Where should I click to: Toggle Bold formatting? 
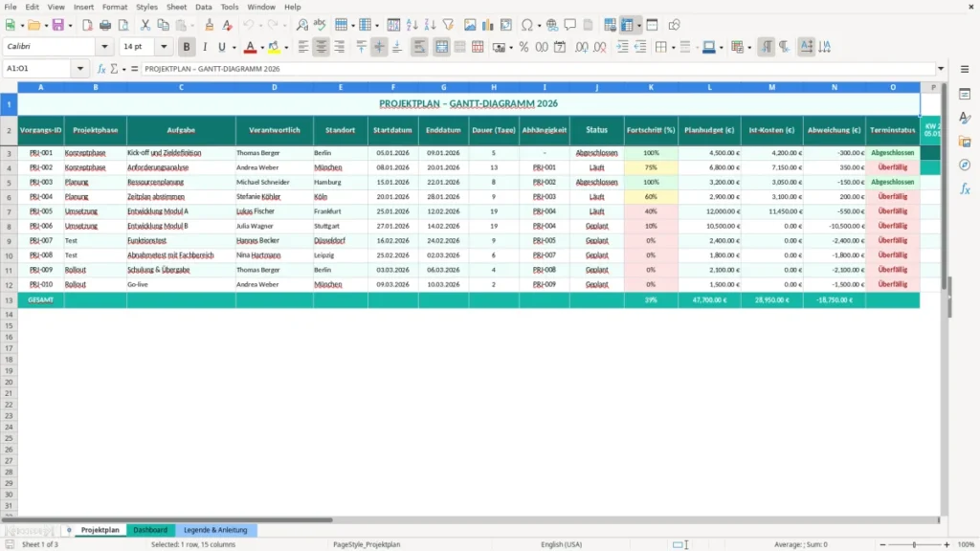click(x=187, y=47)
